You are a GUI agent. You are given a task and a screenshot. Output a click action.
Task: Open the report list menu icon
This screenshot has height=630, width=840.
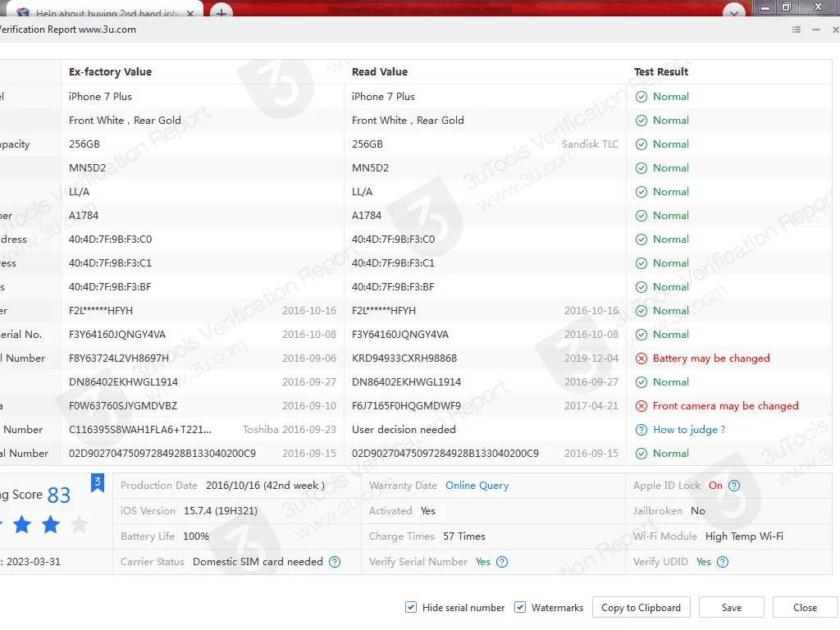796,30
